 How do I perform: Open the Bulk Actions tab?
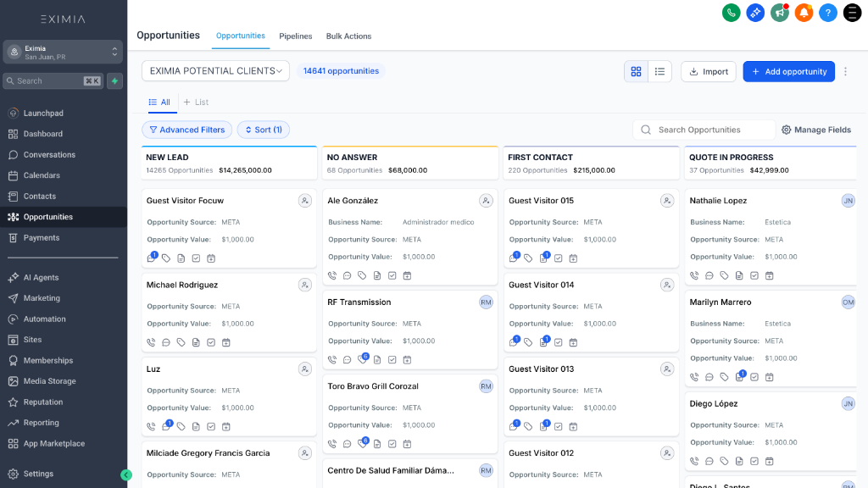click(348, 36)
